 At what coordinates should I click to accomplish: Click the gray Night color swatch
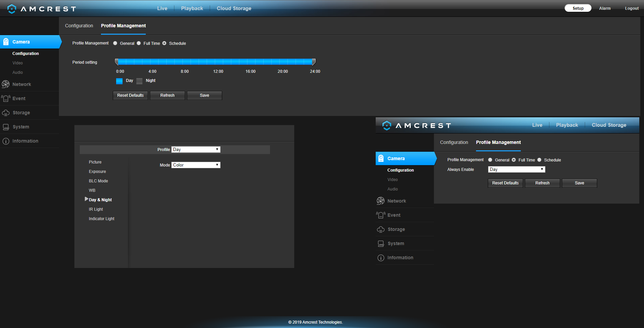(x=139, y=81)
